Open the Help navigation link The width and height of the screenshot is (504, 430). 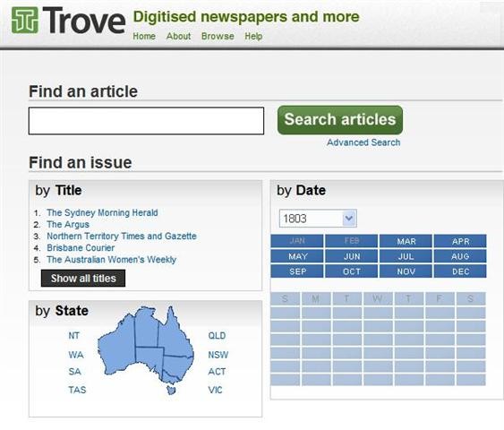(x=253, y=36)
